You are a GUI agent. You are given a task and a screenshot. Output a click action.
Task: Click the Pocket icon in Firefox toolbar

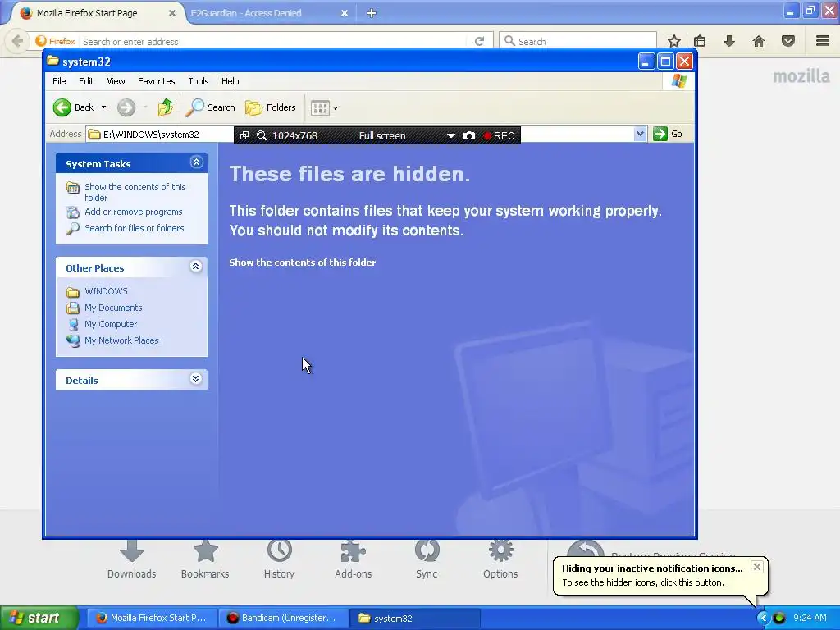(x=787, y=41)
